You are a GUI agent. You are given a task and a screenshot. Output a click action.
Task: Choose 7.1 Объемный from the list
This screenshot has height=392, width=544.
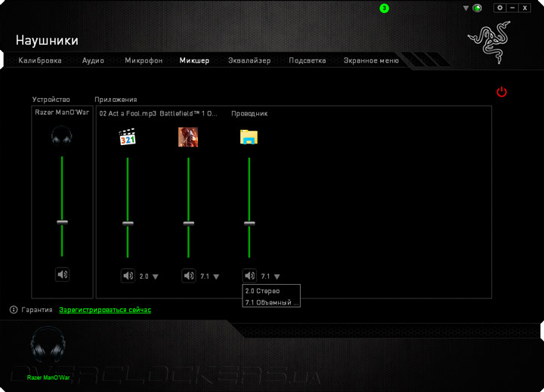click(271, 302)
